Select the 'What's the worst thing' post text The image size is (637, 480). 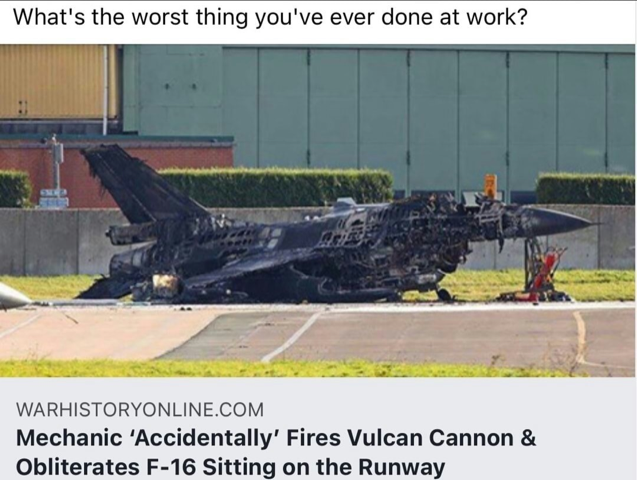270,17
